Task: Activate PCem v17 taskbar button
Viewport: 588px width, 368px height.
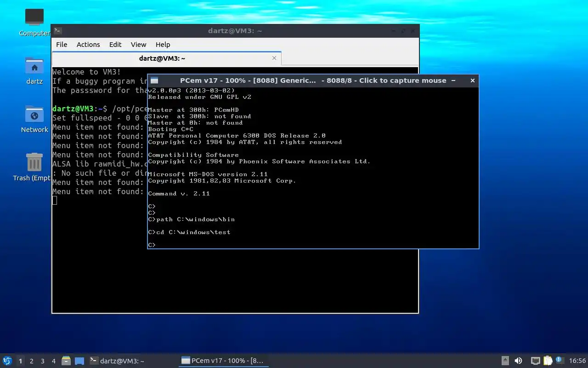Action: (x=224, y=361)
